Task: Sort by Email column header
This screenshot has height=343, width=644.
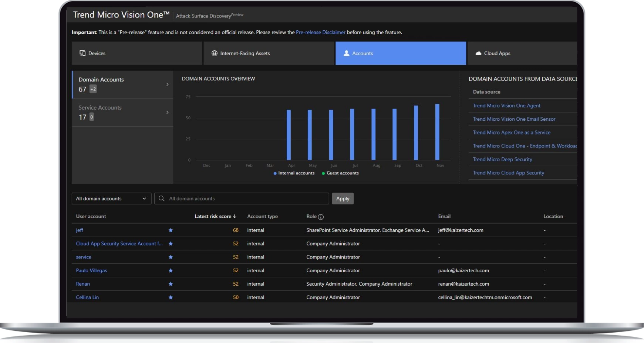Action: (x=444, y=216)
